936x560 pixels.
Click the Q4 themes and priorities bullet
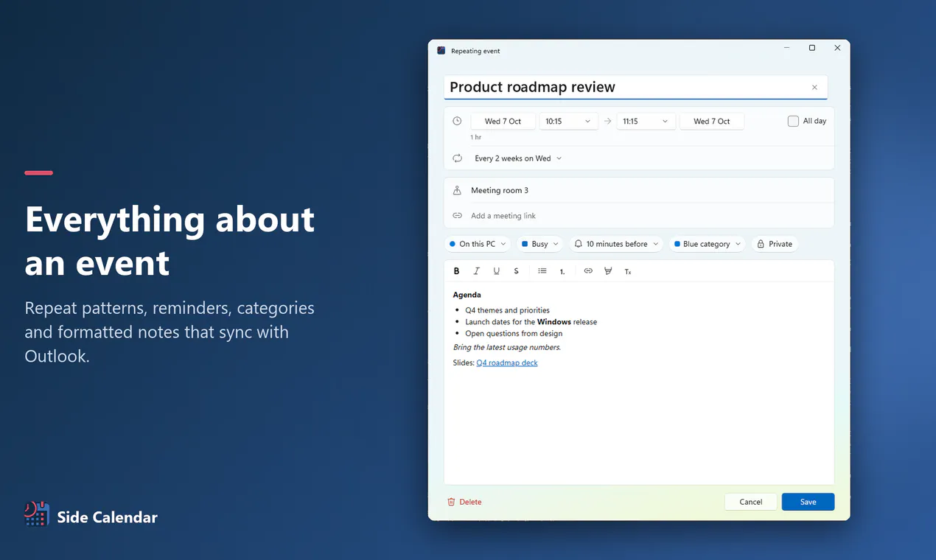click(x=507, y=310)
